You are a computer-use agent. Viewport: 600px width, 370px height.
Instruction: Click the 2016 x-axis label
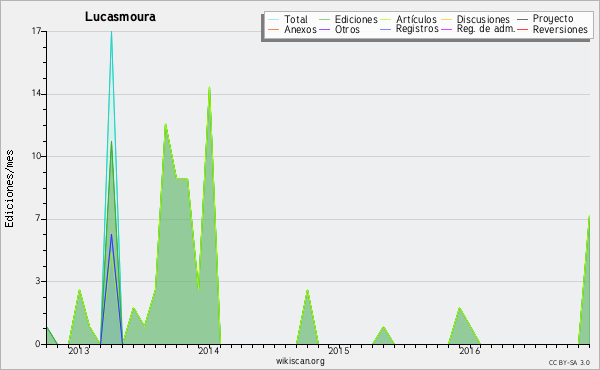470,350
